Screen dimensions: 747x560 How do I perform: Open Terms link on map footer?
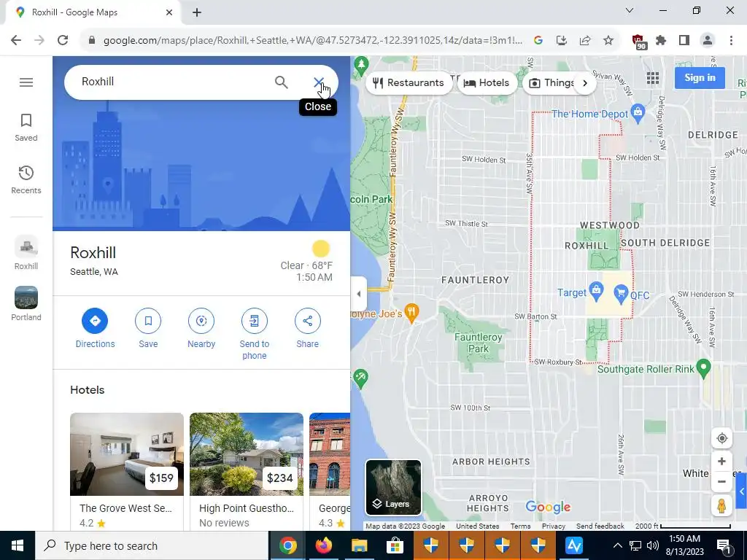coord(520,526)
